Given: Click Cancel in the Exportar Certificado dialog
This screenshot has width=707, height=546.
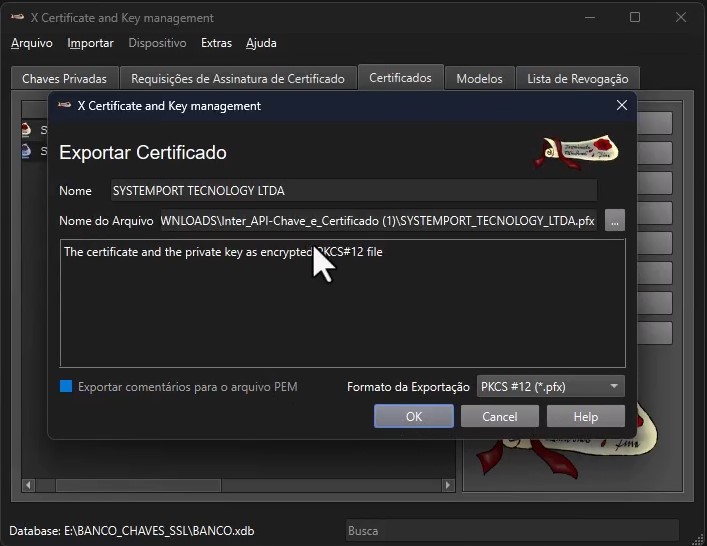Looking at the screenshot, I should (x=500, y=416).
